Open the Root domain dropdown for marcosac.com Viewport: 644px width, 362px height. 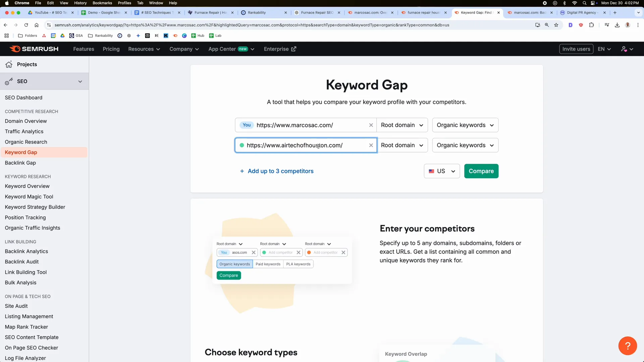coord(402,125)
